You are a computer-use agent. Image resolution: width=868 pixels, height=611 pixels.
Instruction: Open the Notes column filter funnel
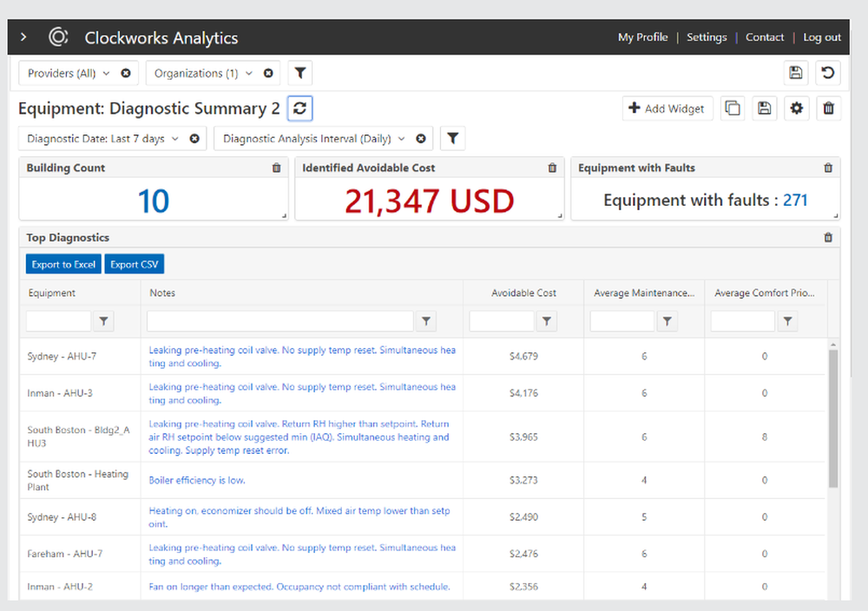point(425,321)
